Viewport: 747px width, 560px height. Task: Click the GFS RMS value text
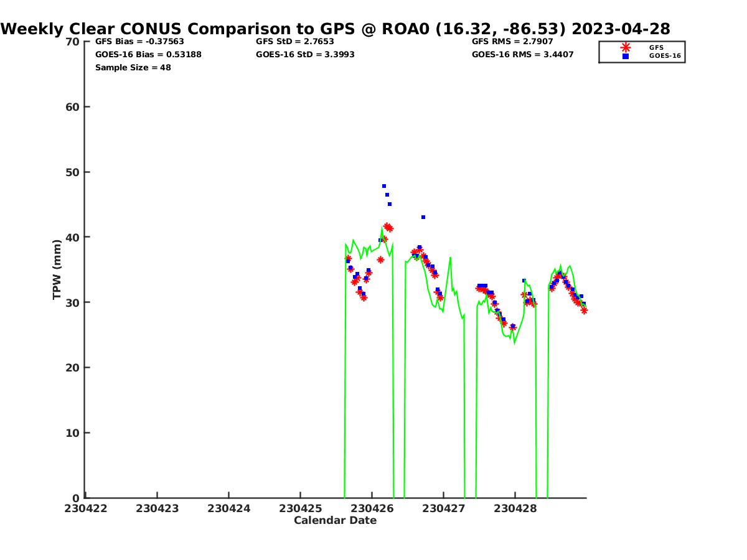(x=513, y=42)
